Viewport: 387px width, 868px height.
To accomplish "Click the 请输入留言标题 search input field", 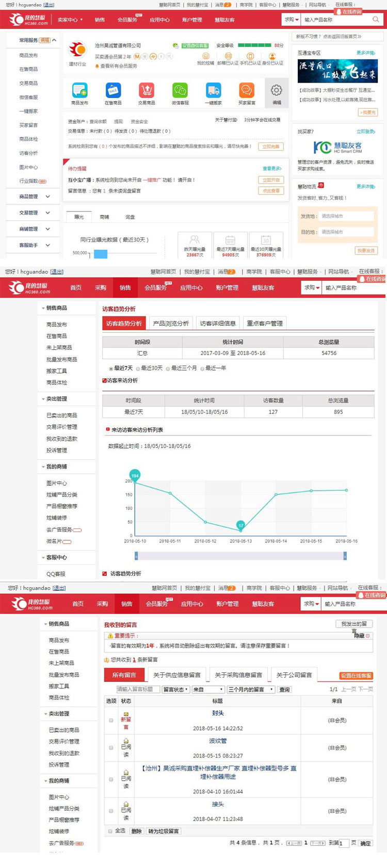I will (x=138, y=689).
